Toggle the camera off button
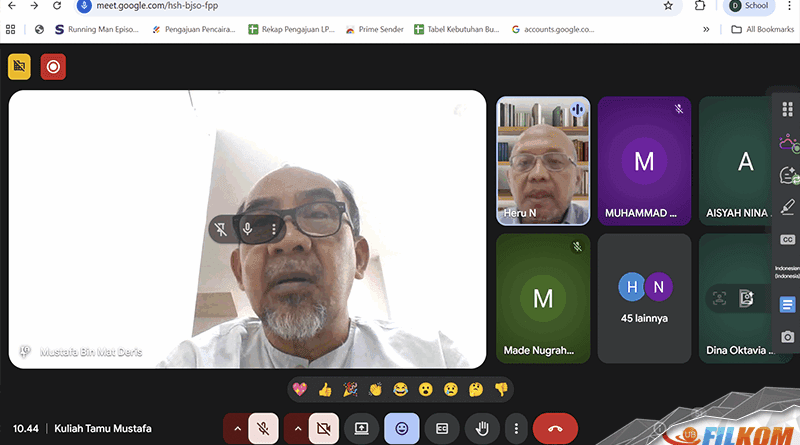Image resolution: width=800 pixels, height=445 pixels. pyautogui.click(x=324, y=428)
